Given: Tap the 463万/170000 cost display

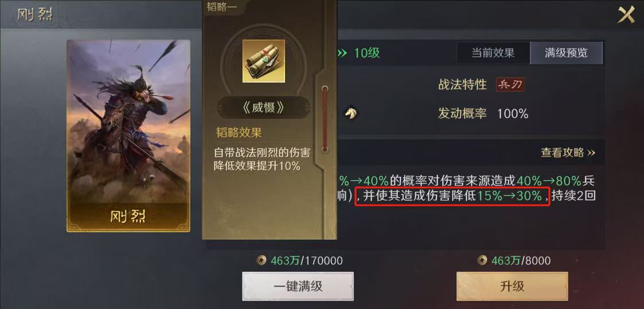Looking at the screenshot, I should [299, 260].
